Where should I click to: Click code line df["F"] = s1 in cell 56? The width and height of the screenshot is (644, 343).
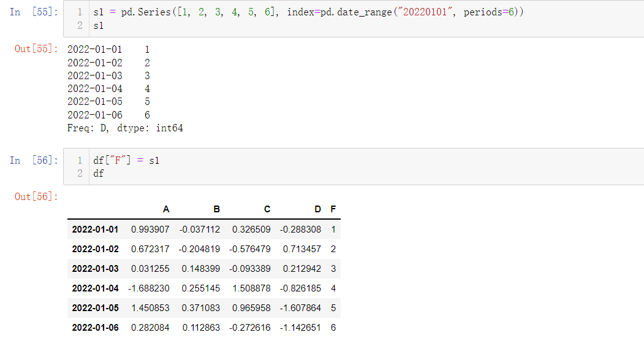click(x=126, y=160)
